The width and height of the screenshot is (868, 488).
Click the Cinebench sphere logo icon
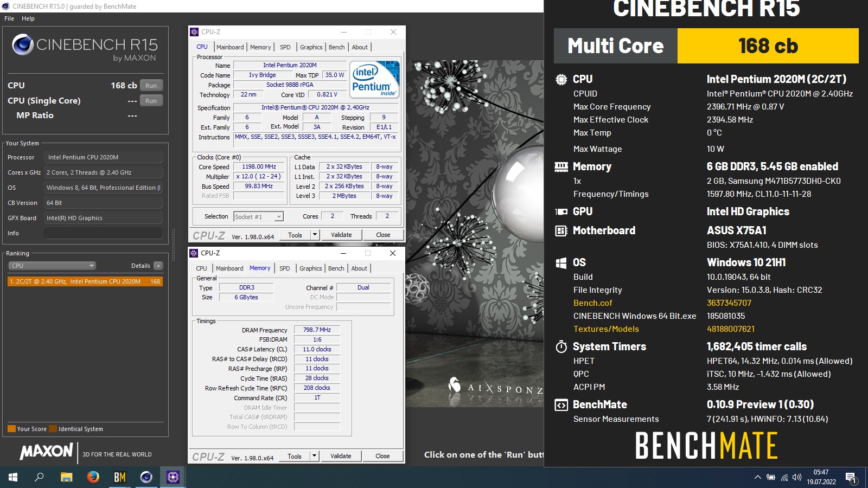point(23,44)
